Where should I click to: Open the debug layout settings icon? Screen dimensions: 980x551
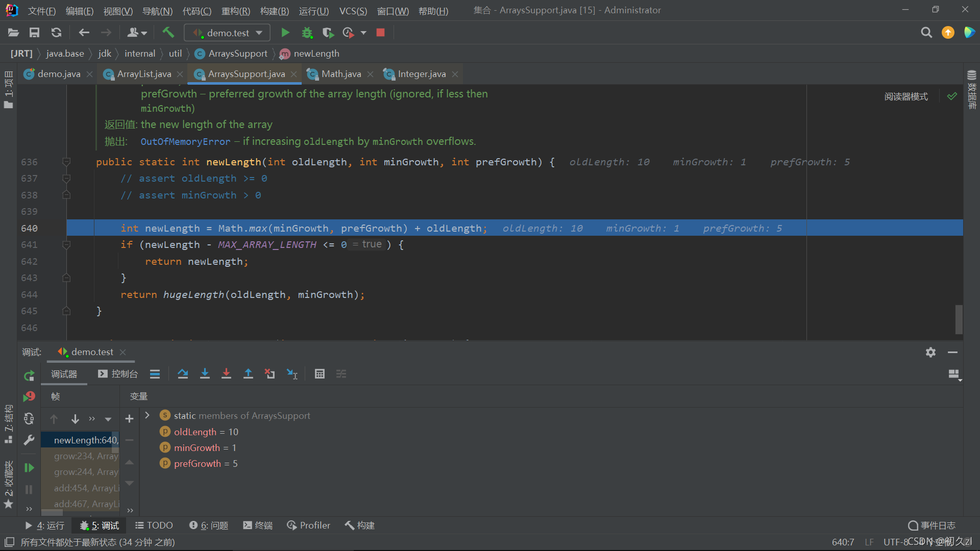tap(953, 374)
